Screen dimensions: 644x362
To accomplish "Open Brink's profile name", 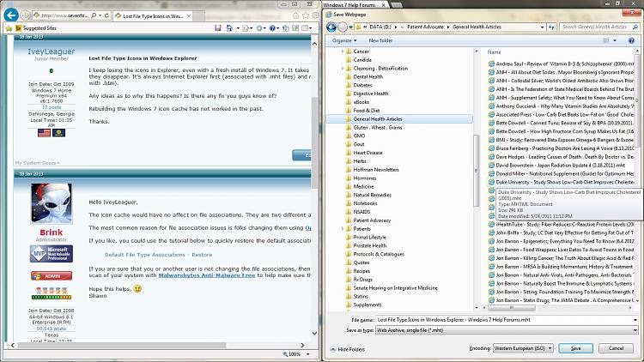I will point(52,232).
